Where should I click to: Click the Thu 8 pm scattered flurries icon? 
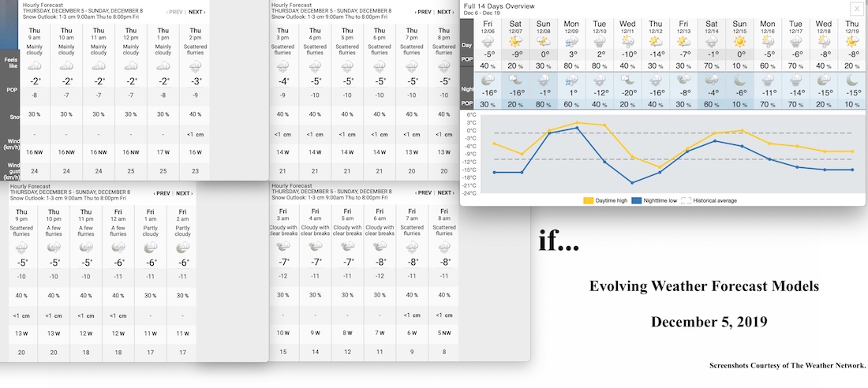444,67
